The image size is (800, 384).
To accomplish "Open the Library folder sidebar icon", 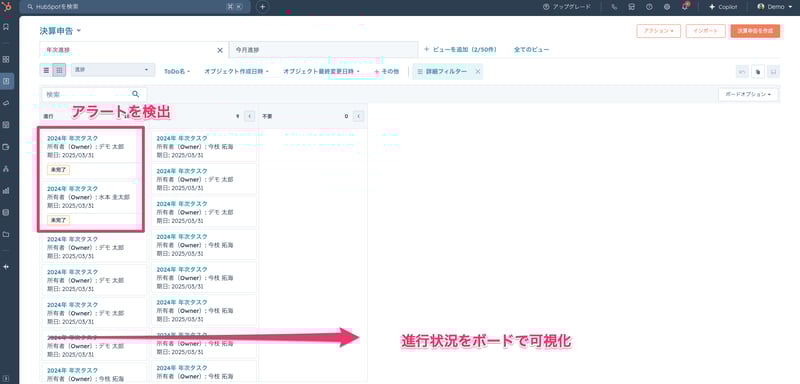I will pyautogui.click(x=6, y=235).
